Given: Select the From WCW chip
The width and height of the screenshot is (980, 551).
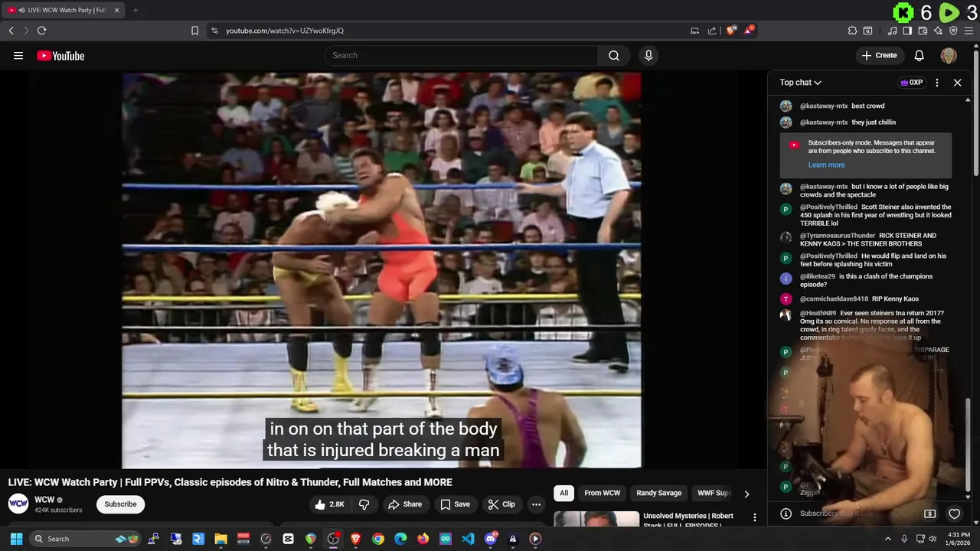Looking at the screenshot, I should tap(602, 493).
